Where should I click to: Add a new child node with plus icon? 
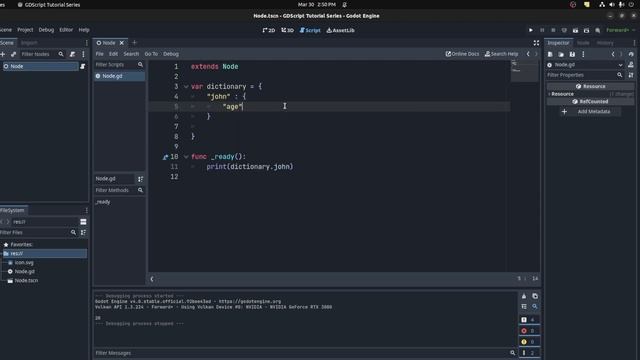pyautogui.click(x=2, y=54)
